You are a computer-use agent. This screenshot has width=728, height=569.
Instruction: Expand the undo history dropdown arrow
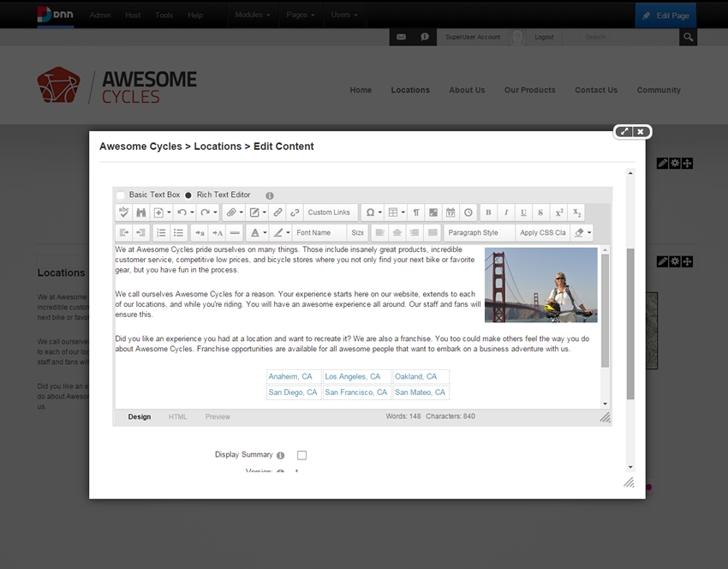[192, 213]
